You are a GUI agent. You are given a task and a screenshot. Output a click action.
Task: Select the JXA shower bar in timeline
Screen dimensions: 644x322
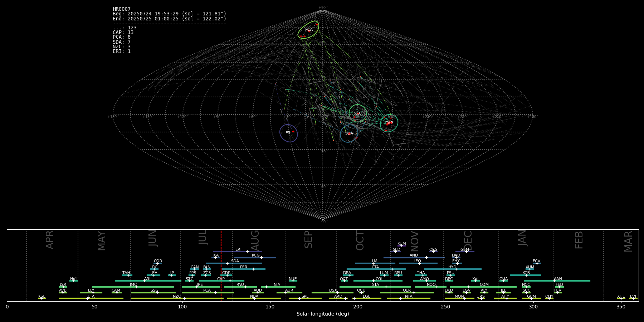[x=216, y=258]
